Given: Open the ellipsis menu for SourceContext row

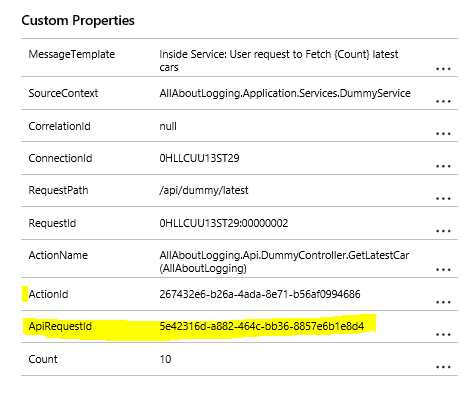Looking at the screenshot, I should click(x=443, y=101).
